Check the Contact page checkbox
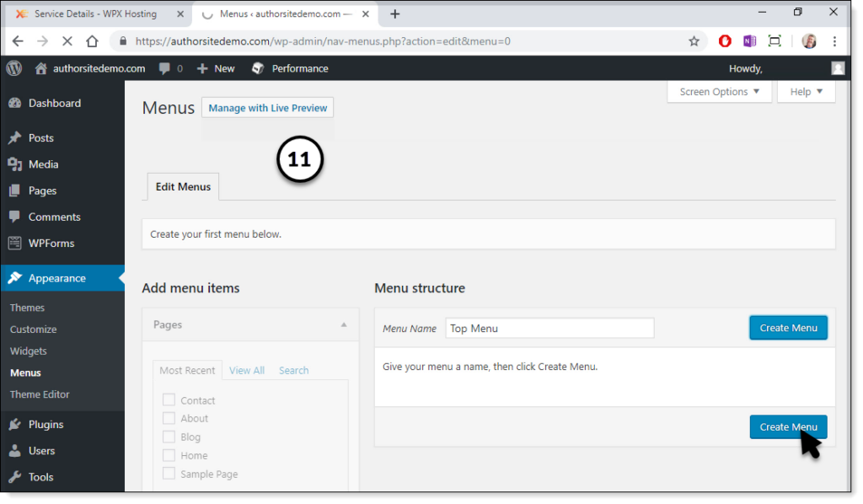Screen dimensions: 863x504 [x=169, y=400]
